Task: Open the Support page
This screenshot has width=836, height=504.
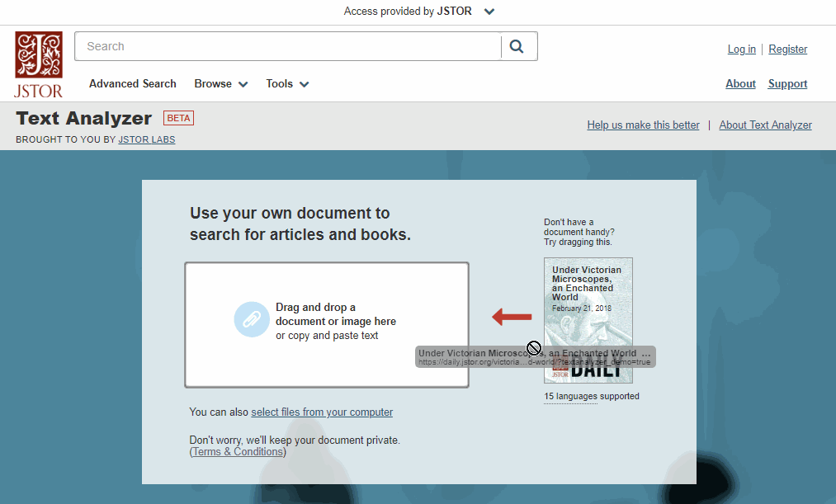Action: pos(787,83)
